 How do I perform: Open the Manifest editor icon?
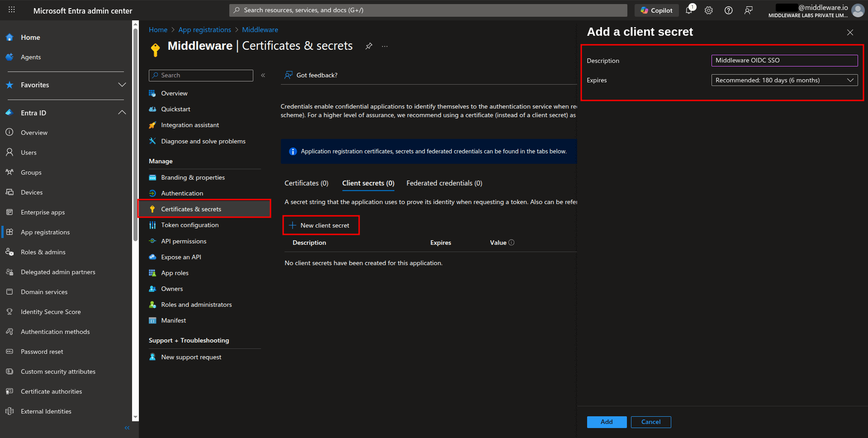[152, 320]
